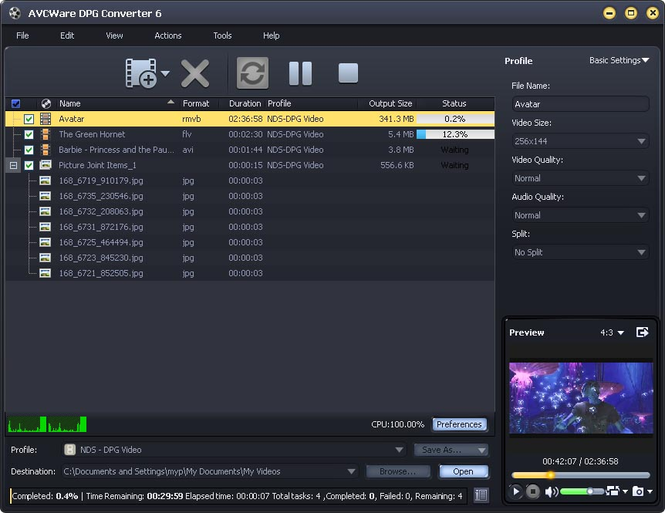Stop the preview playback
Image resolution: width=665 pixels, height=513 pixels.
coord(533,491)
